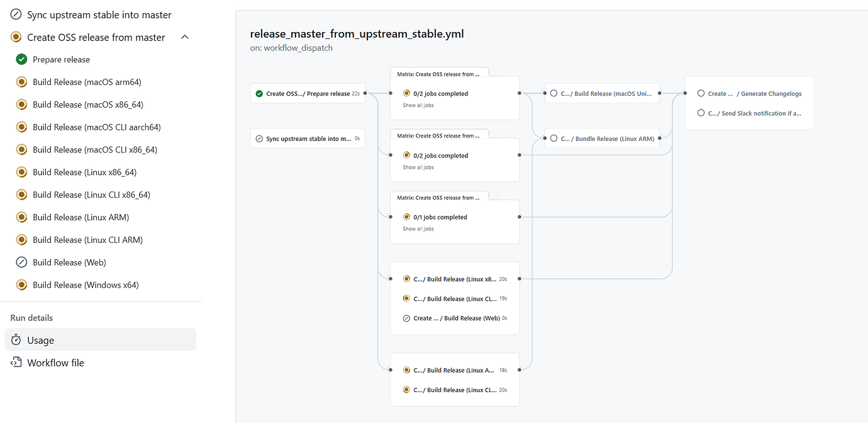Click the pending circle on Bundle Release (Linux ARM) node
This screenshot has width=868, height=423.
[554, 138]
